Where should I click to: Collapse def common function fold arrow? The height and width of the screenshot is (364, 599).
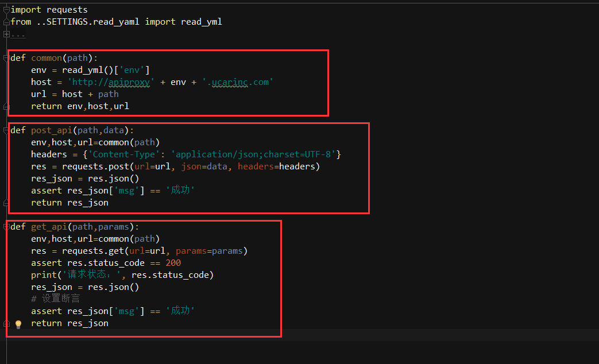click(6, 58)
